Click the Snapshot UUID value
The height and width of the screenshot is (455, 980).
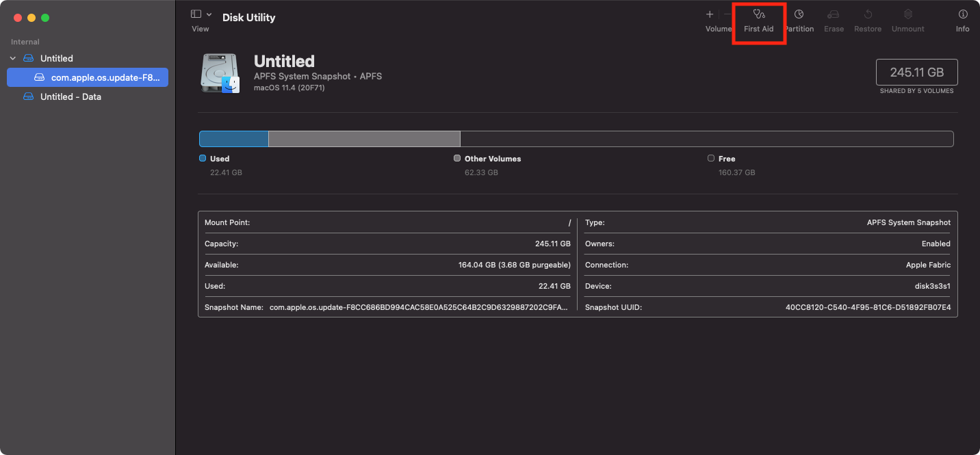pyautogui.click(x=868, y=307)
